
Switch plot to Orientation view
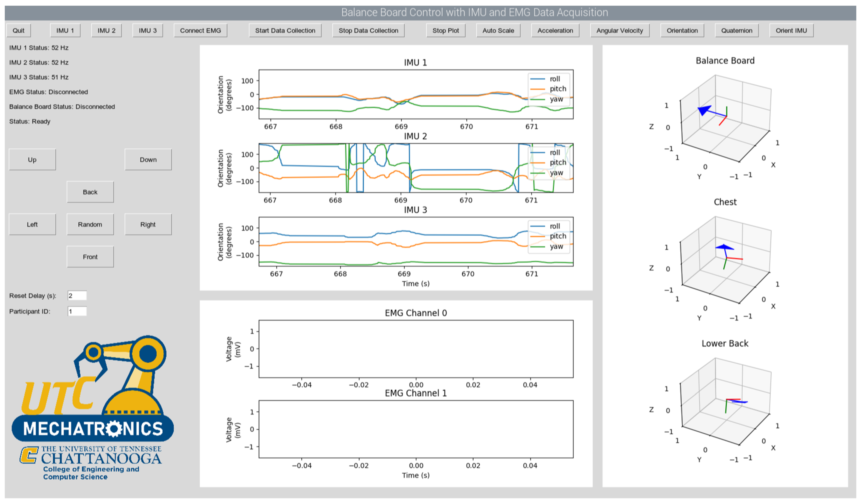click(x=682, y=30)
